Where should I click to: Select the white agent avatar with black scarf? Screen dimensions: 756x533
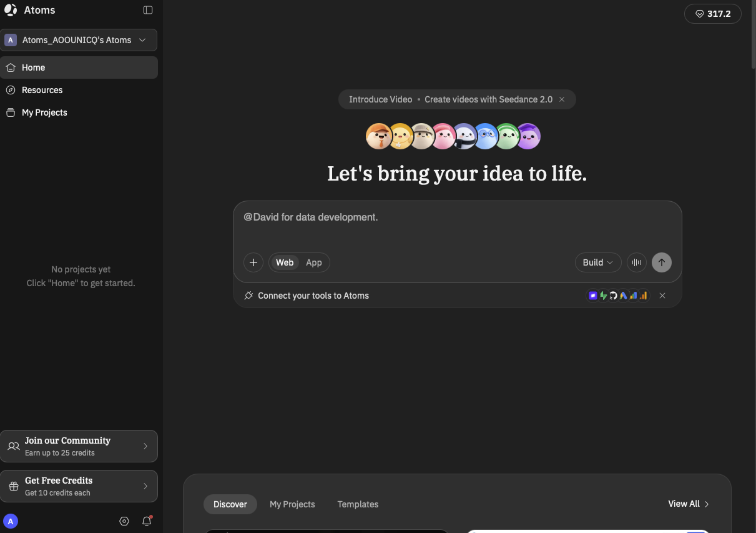[x=464, y=136]
